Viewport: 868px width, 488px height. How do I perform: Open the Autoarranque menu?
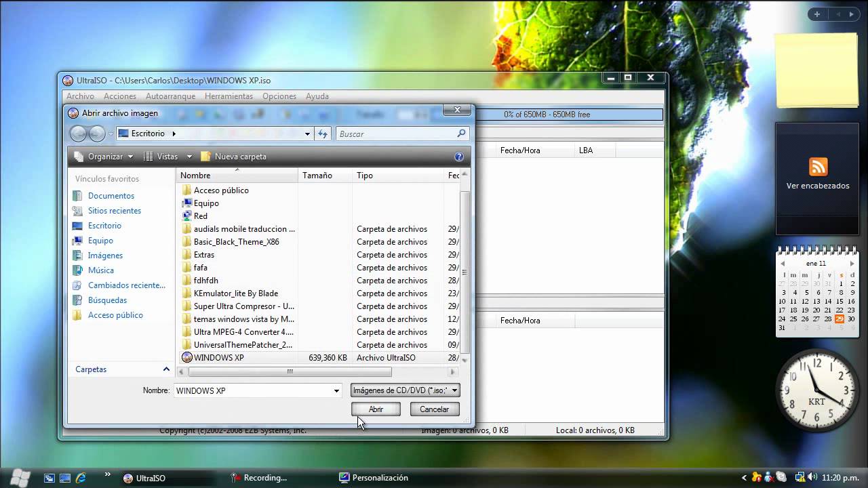point(170,96)
